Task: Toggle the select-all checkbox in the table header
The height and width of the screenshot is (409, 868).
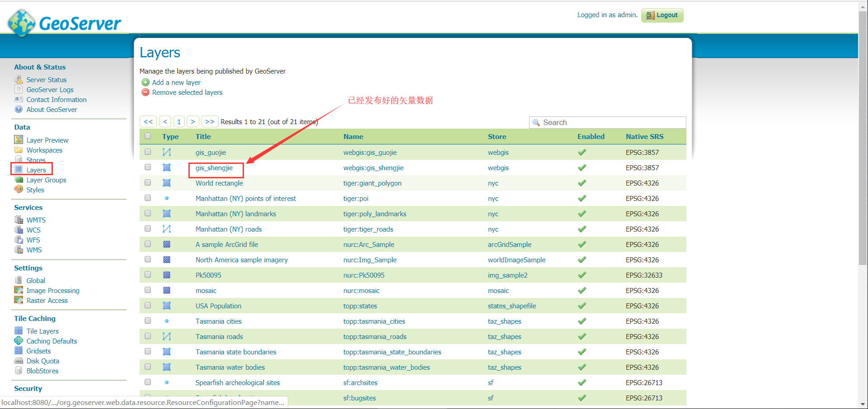Action: pyautogui.click(x=148, y=136)
